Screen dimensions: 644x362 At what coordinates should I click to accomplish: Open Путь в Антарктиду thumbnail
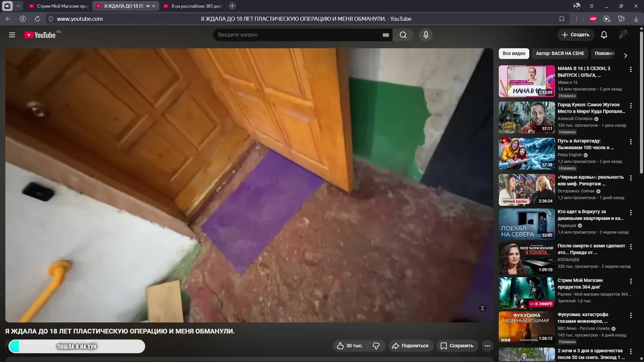[527, 153]
